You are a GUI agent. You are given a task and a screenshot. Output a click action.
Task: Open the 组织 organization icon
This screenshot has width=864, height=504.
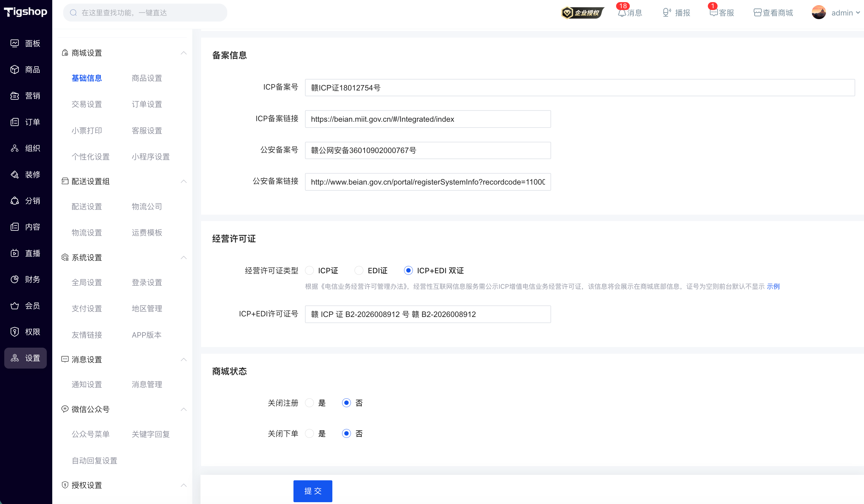pos(14,148)
